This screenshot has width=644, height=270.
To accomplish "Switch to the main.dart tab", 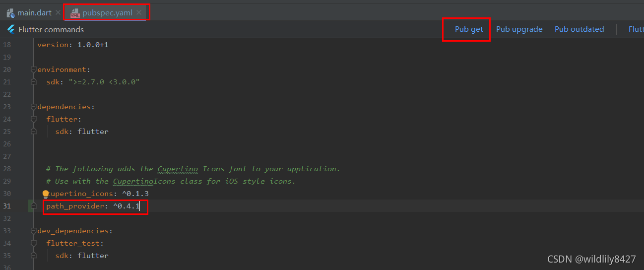I will (34, 13).
